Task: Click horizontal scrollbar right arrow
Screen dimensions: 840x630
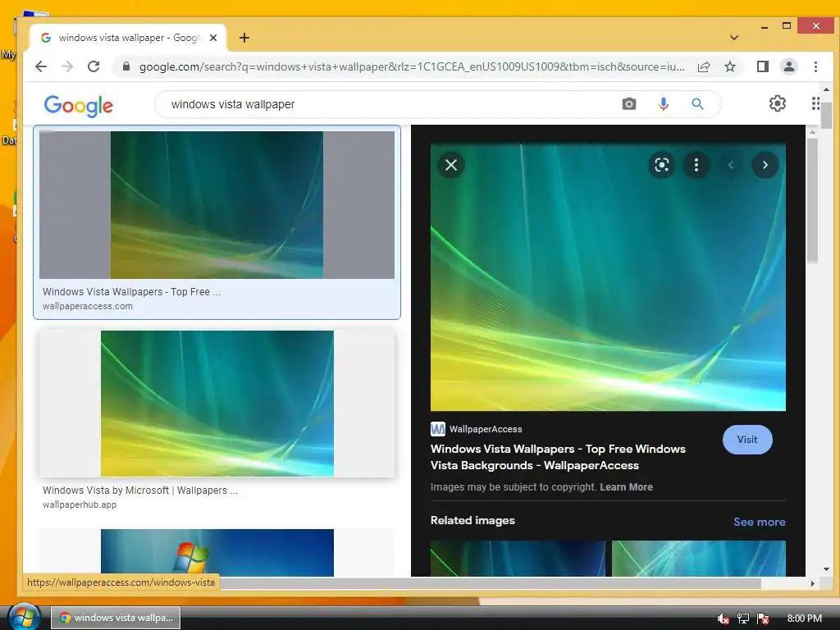Action: coord(812,583)
